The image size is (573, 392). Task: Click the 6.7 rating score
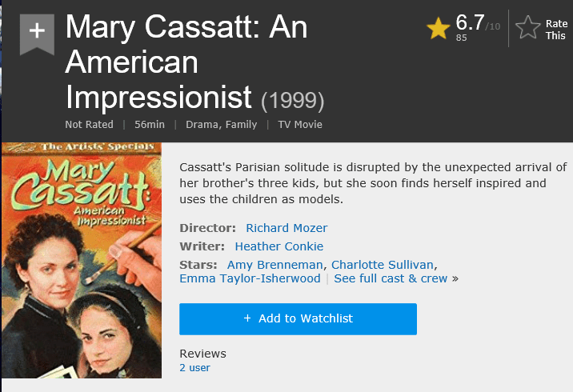[470, 22]
